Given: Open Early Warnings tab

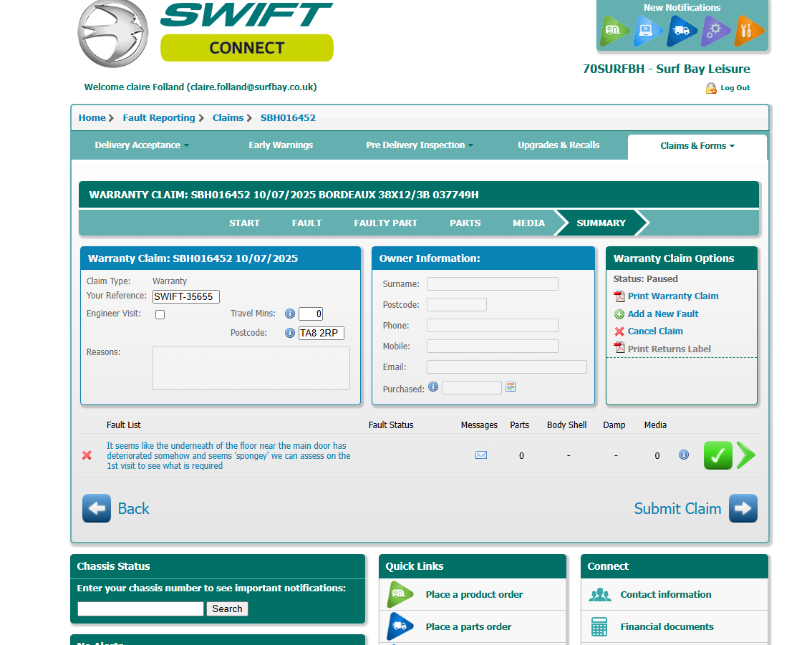Looking at the screenshot, I should [281, 145].
